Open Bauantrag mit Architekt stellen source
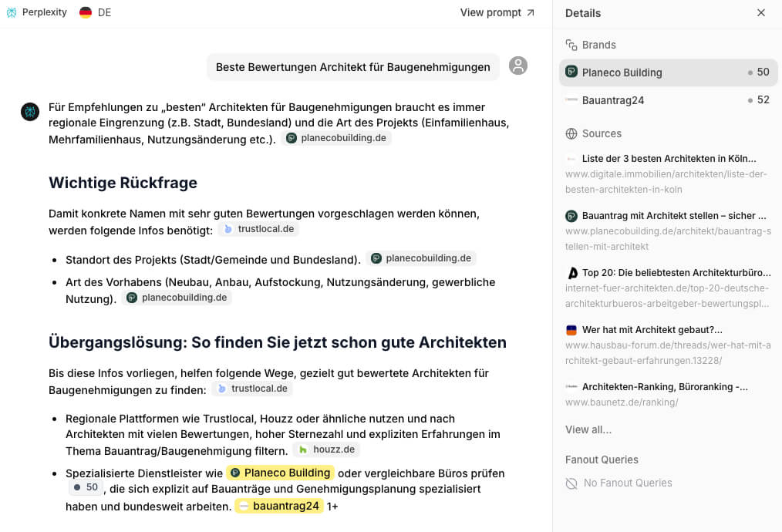 point(668,231)
